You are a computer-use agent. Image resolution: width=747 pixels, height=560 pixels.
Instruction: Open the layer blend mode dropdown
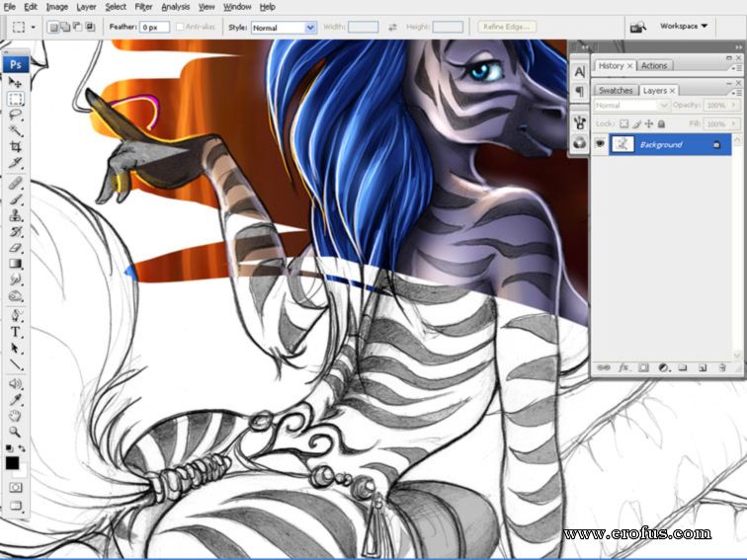631,106
